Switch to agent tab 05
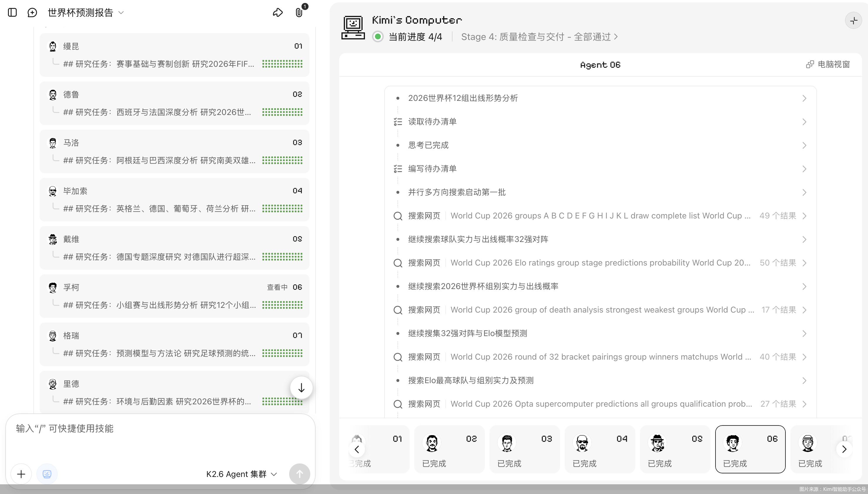868x494 pixels. 675,449
